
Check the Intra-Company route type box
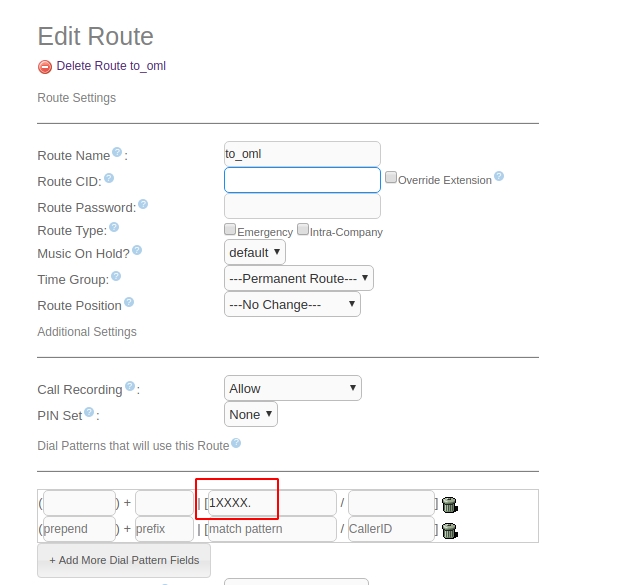click(x=303, y=229)
